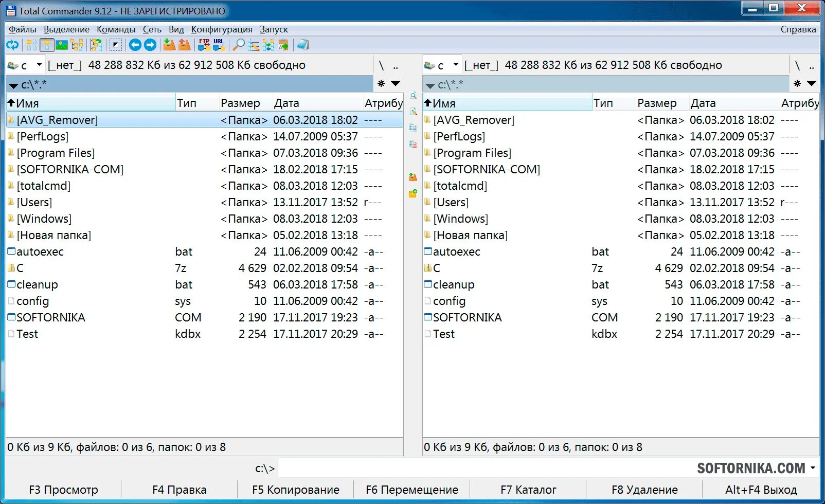Open the Конфигурация menu

click(x=222, y=29)
